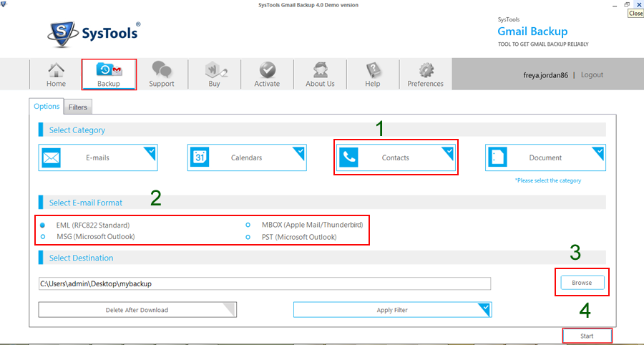Click the Gmail Backup title text
The height and width of the screenshot is (345, 644).
(532, 31)
